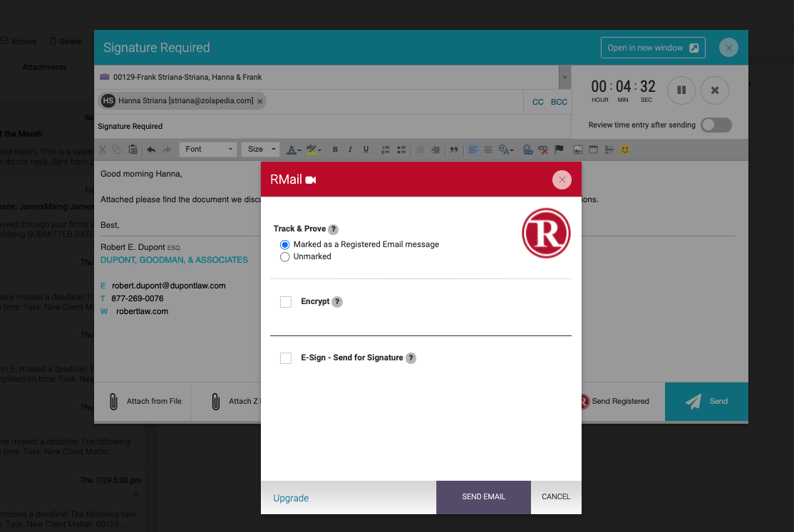
Task: Decrease the paragraph indent
Action: pos(420,150)
